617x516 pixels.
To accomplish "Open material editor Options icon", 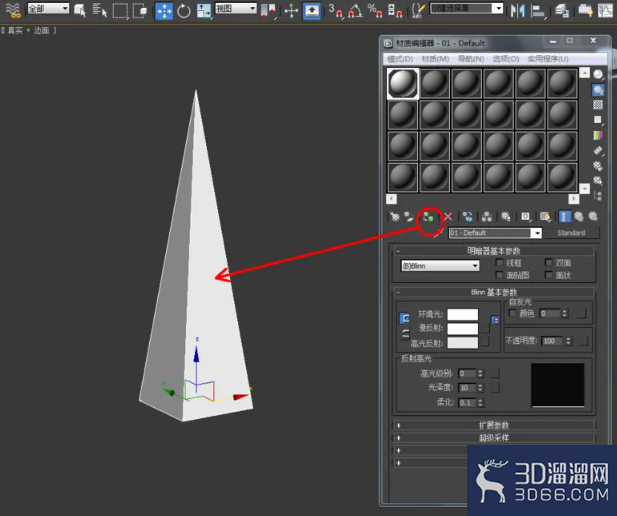I will [x=598, y=166].
